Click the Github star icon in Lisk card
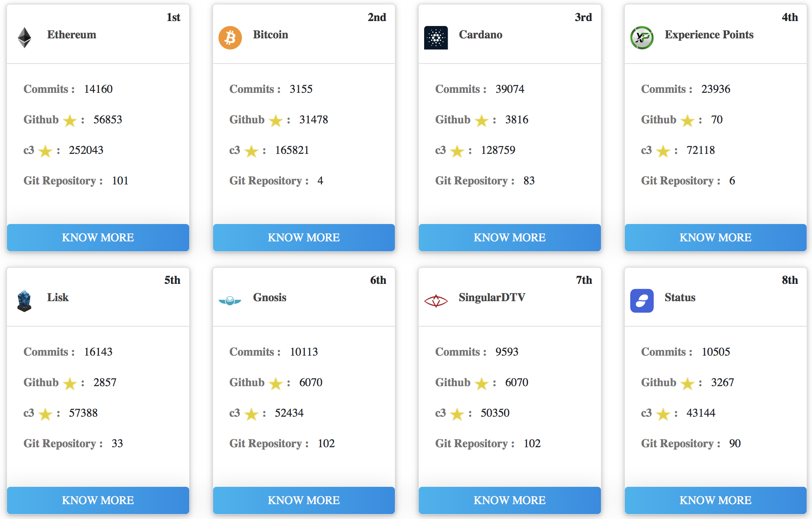The image size is (812, 519). coord(70,383)
